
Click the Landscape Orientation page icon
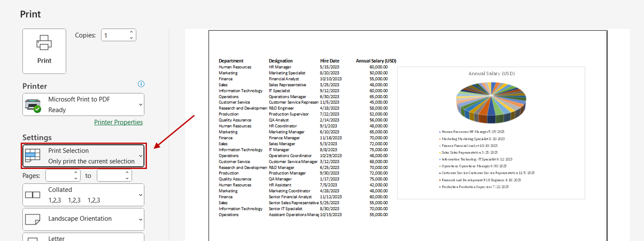pos(33,219)
